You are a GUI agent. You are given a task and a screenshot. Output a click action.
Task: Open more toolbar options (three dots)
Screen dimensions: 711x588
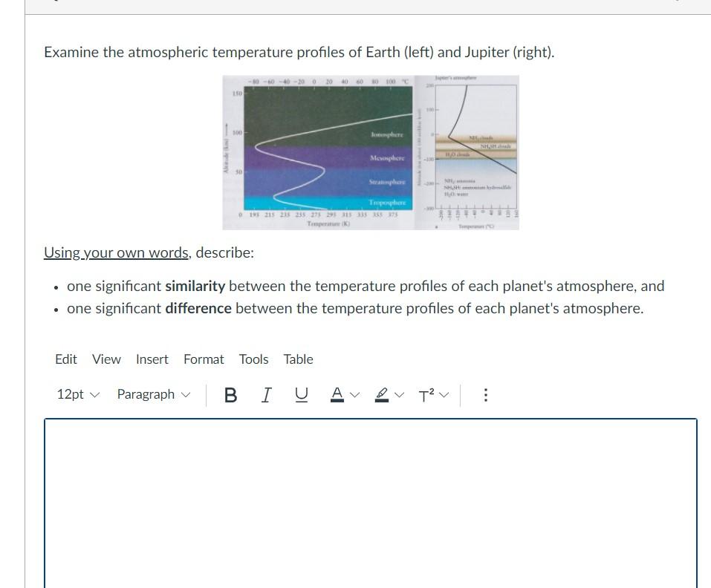click(x=485, y=395)
